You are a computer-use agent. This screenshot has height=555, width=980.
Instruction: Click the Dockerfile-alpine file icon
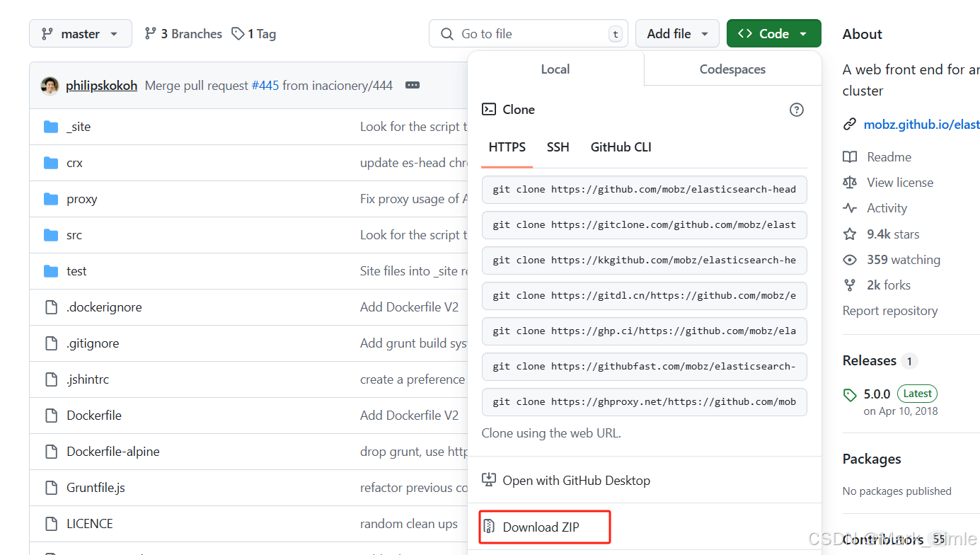(51, 452)
